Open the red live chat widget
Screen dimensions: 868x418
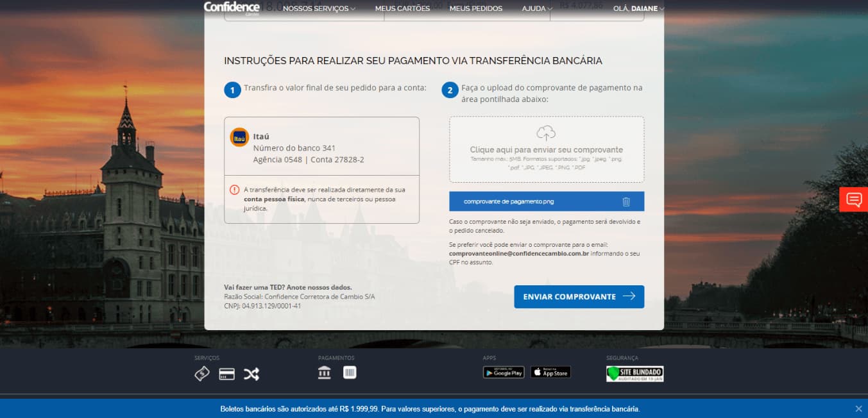point(854,199)
